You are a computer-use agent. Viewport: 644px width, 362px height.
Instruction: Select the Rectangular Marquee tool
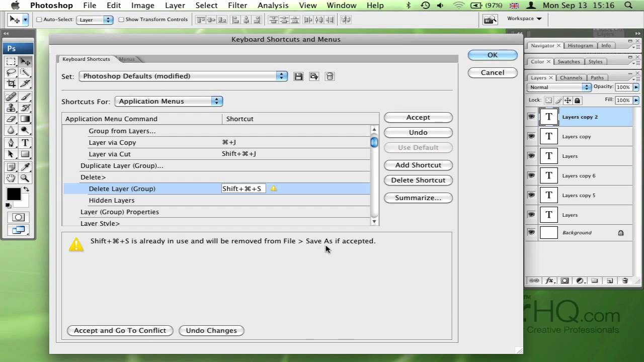pyautogui.click(x=11, y=62)
